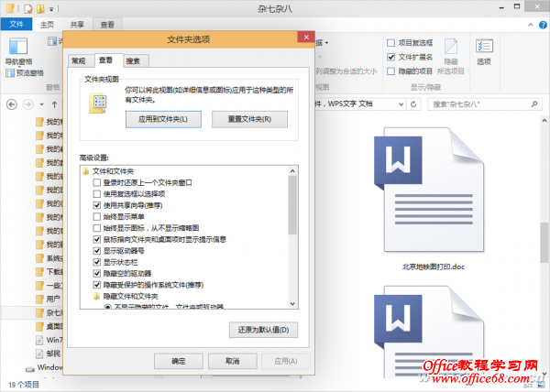
Task: Select the 邹民 file in navigation tree
Action: click(39, 354)
